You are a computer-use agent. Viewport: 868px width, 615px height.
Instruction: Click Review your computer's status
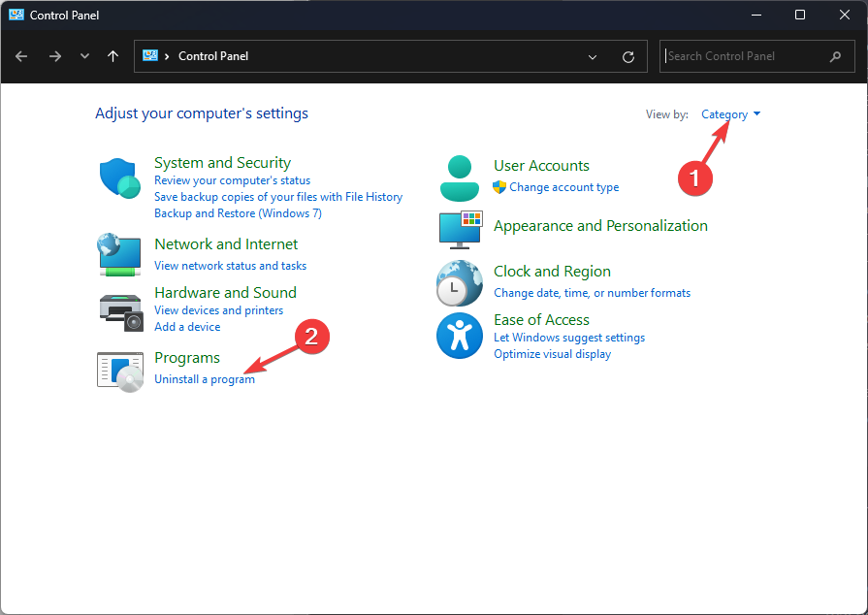233,180
